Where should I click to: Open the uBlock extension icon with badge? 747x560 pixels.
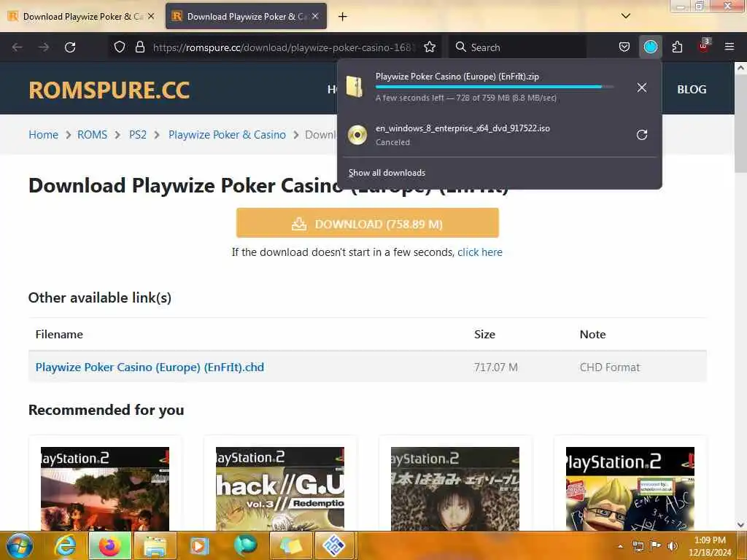[x=704, y=46]
